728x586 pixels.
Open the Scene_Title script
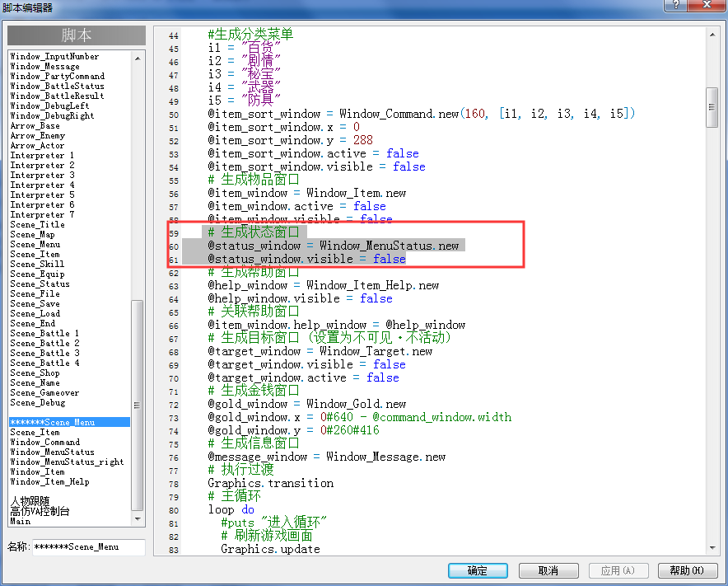37,224
